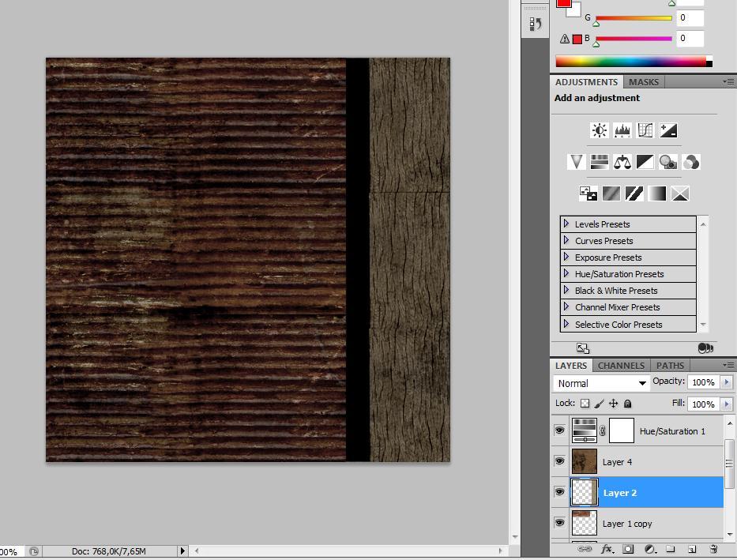Add a Threshold adjustment
This screenshot has width=737, height=560.
(x=634, y=194)
